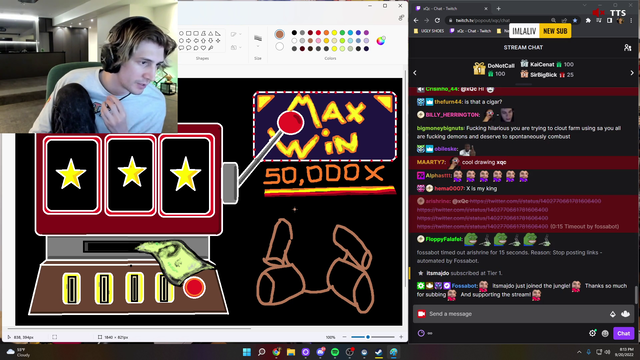Open the Chrome profile avatar
The height and width of the screenshot is (360, 640).
tap(620, 20)
